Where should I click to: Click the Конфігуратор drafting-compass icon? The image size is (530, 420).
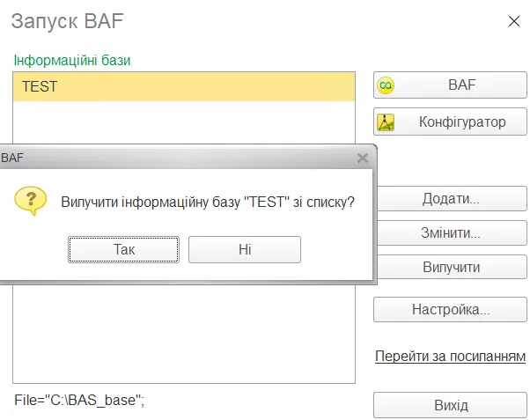click(x=386, y=122)
